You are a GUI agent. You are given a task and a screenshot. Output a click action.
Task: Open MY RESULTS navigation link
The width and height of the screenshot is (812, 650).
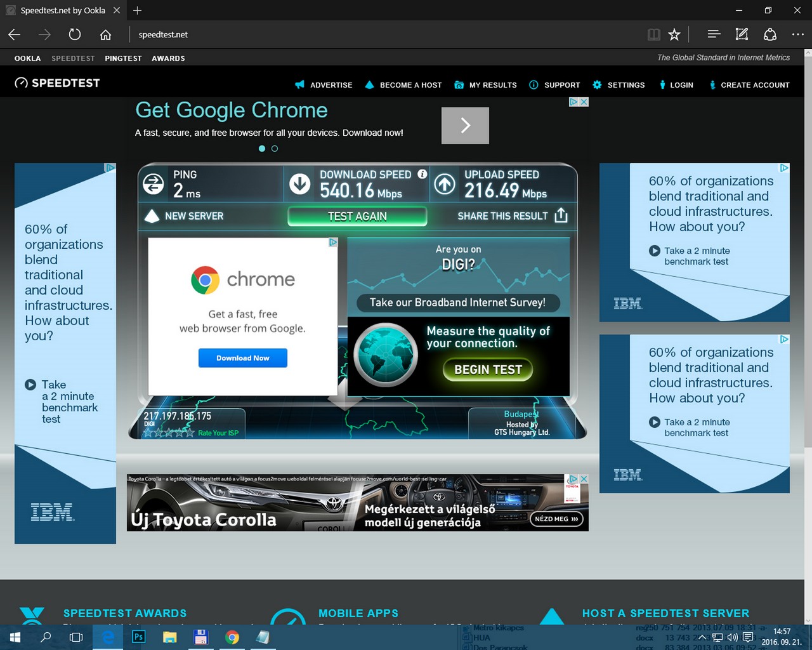(x=485, y=85)
